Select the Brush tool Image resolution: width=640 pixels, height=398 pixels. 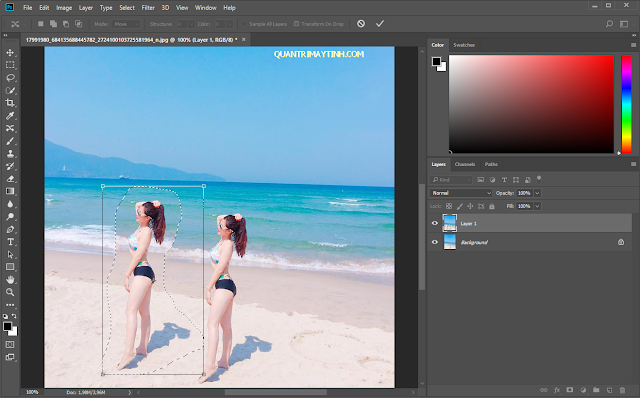pos(10,141)
